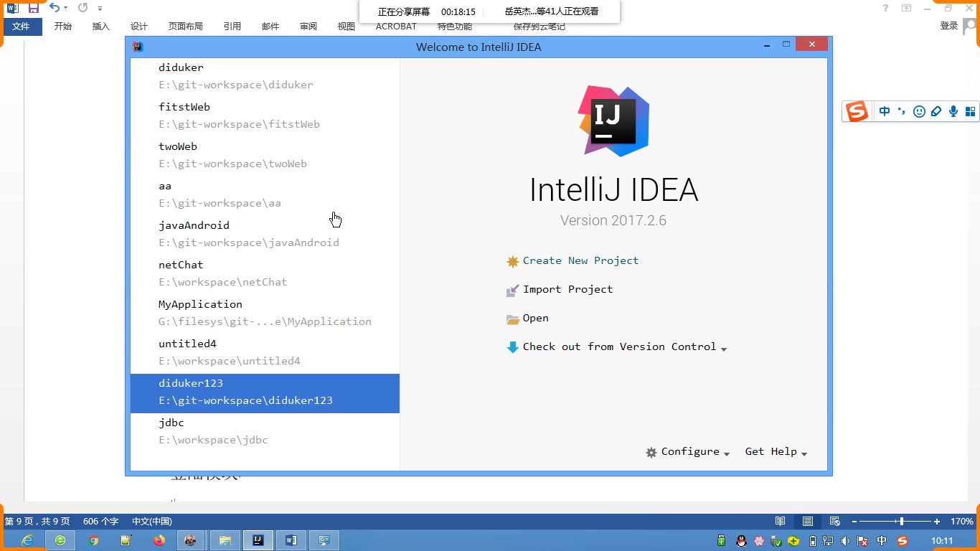Toggle punctuation mode on Sogou input bar
980x551 pixels.
click(902, 111)
